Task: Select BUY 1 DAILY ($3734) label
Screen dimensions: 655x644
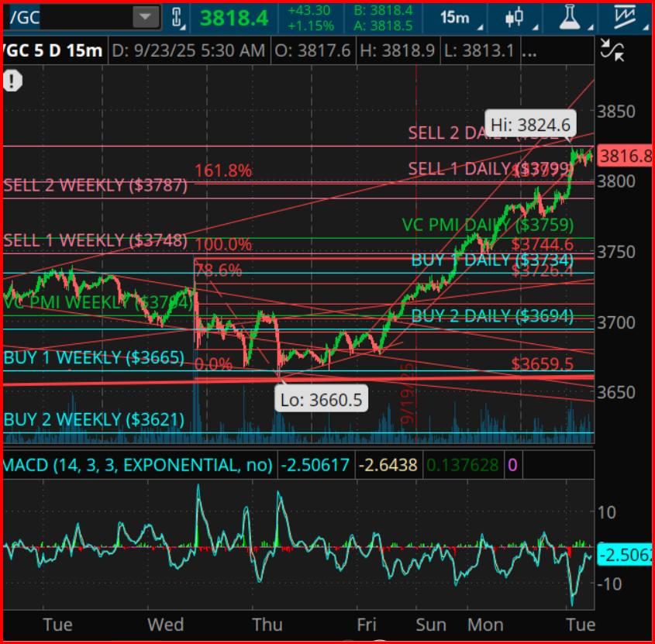Action: [x=492, y=260]
